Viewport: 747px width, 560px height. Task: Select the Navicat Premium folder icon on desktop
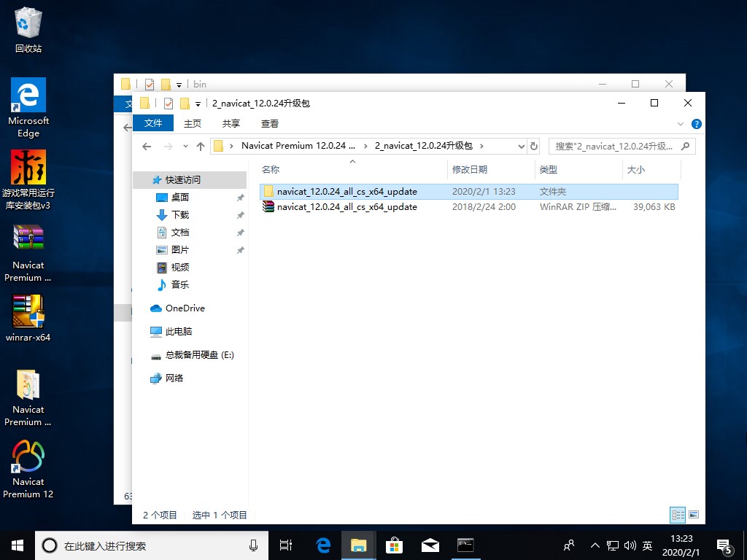click(x=28, y=397)
